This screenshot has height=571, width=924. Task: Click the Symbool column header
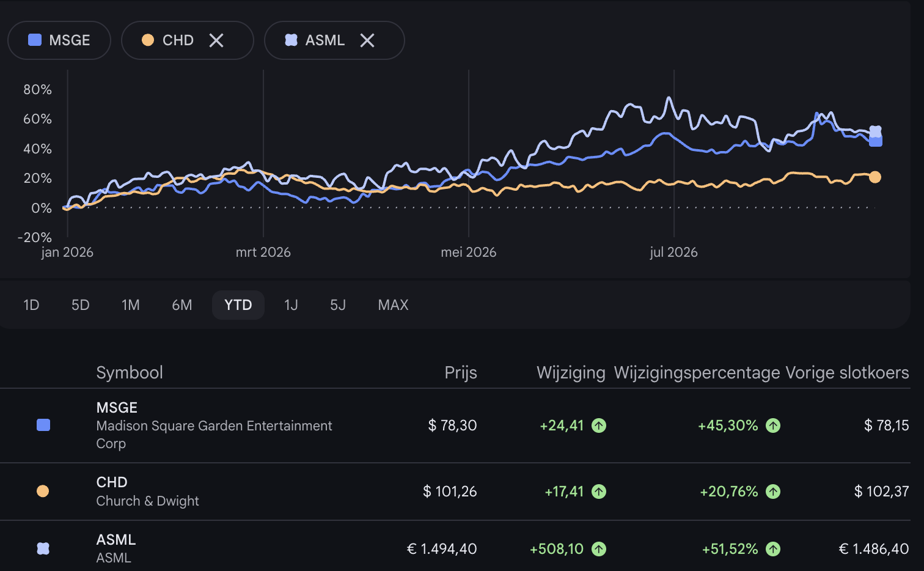[130, 373]
